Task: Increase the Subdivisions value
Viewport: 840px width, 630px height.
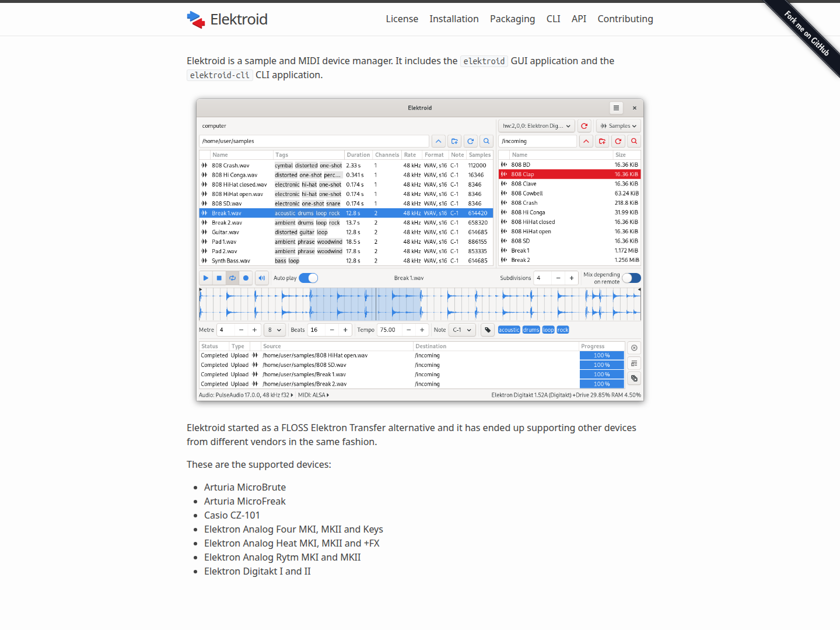Action: point(572,278)
